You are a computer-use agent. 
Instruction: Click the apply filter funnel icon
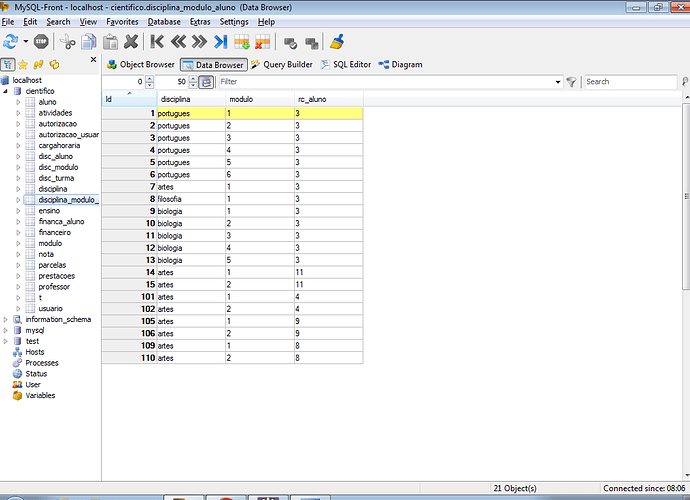tap(571, 82)
